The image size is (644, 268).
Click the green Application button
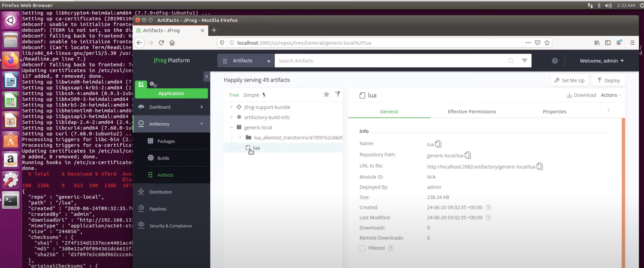point(171,93)
